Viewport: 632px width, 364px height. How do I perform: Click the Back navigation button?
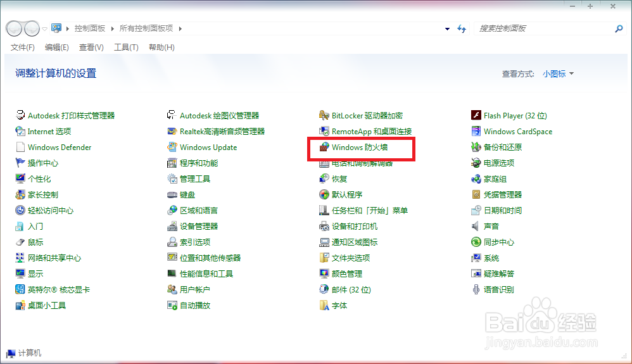click(14, 28)
